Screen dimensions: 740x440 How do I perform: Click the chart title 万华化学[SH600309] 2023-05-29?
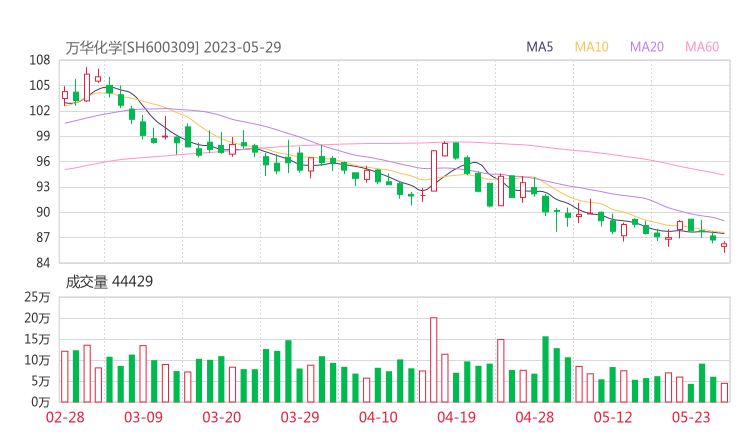click(173, 47)
